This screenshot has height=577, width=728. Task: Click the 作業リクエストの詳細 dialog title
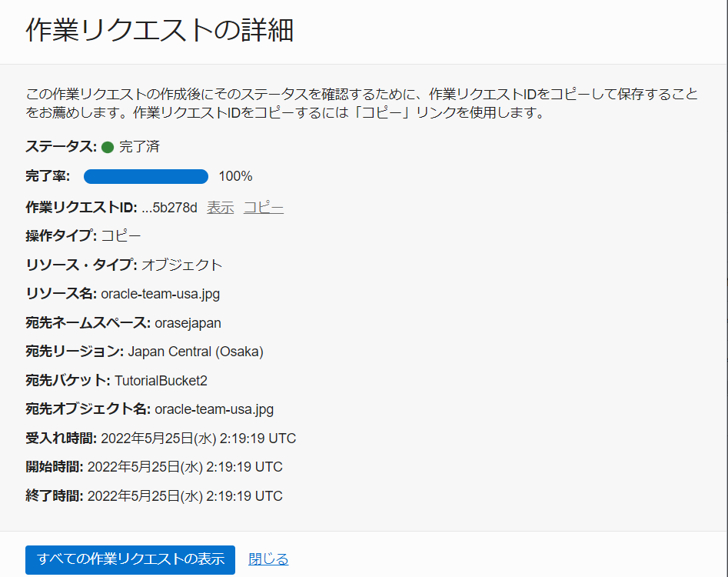(160, 31)
